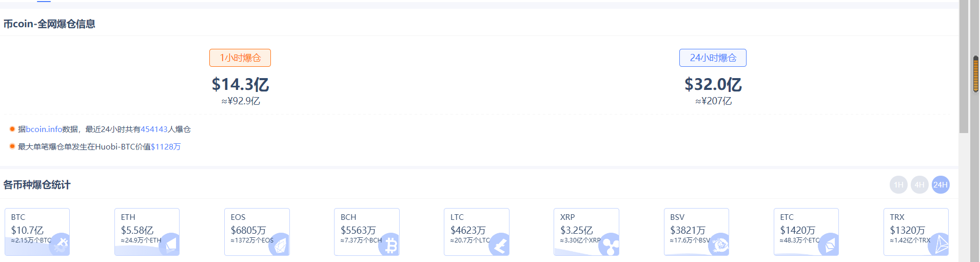Switch coin statistics to the 4H timeframe
This screenshot has width=980, height=262.
[919, 185]
